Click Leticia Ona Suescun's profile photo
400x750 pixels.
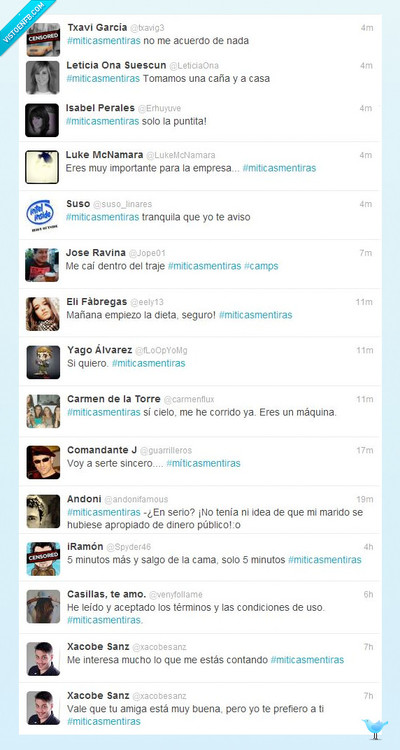tap(43, 77)
